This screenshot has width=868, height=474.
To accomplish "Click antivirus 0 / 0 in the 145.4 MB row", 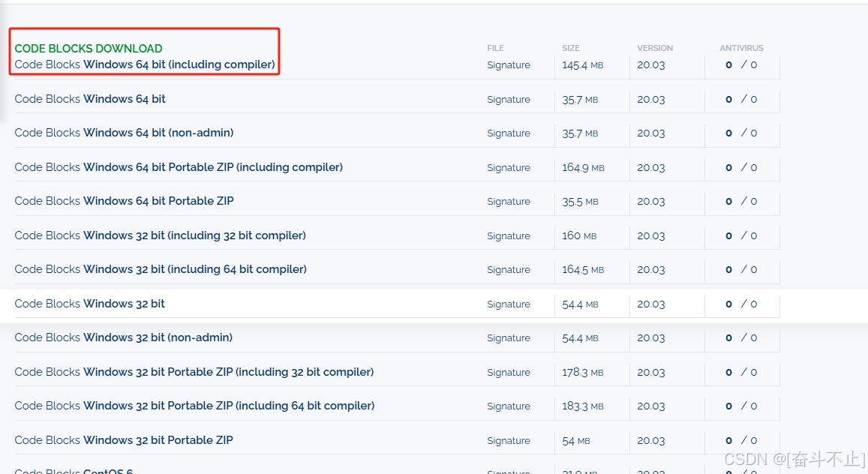I will pos(741,65).
